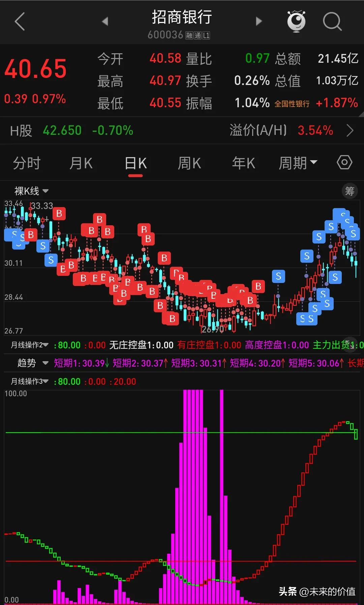
Task: Go to previous stock with left triangle
Action: point(105,21)
